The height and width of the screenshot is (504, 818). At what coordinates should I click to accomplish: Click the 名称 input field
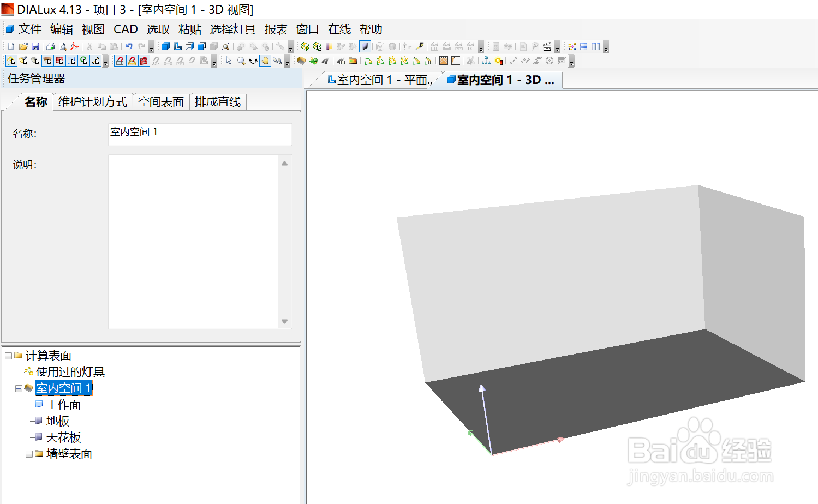[200, 134]
